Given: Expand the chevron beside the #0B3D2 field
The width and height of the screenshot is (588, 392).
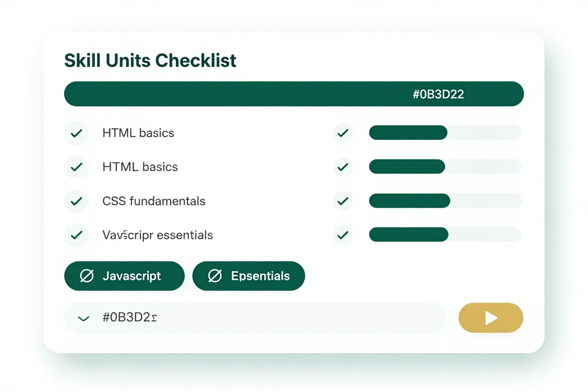Looking at the screenshot, I should pyautogui.click(x=83, y=318).
